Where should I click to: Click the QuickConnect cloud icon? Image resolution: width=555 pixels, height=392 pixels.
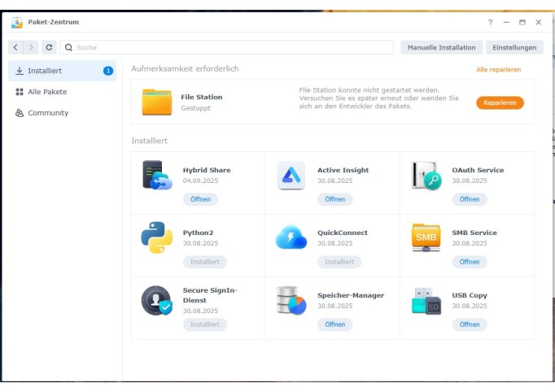point(291,237)
